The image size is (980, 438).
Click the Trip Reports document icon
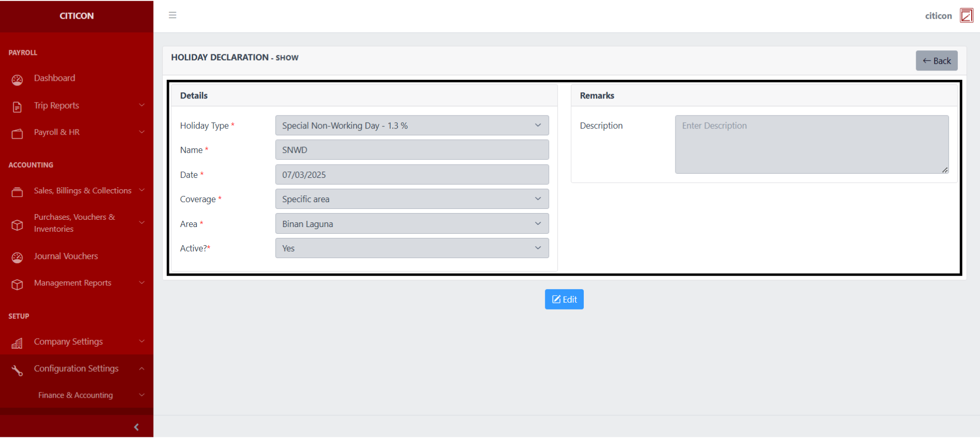coord(17,107)
